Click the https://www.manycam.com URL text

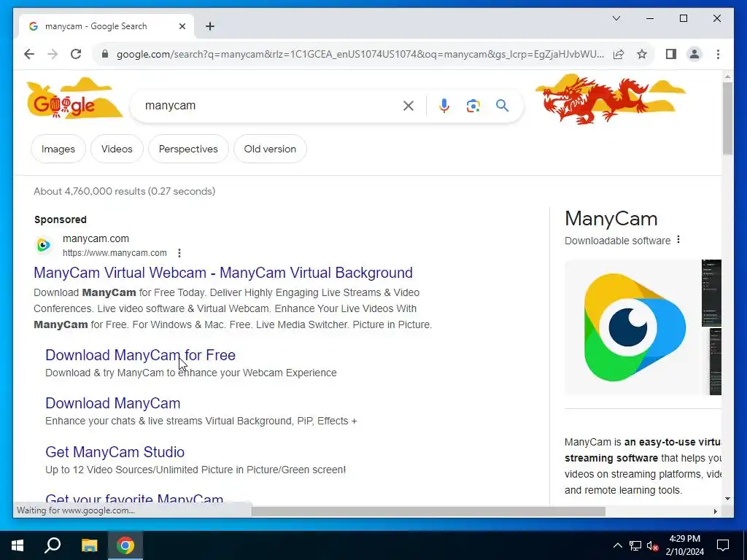[115, 253]
